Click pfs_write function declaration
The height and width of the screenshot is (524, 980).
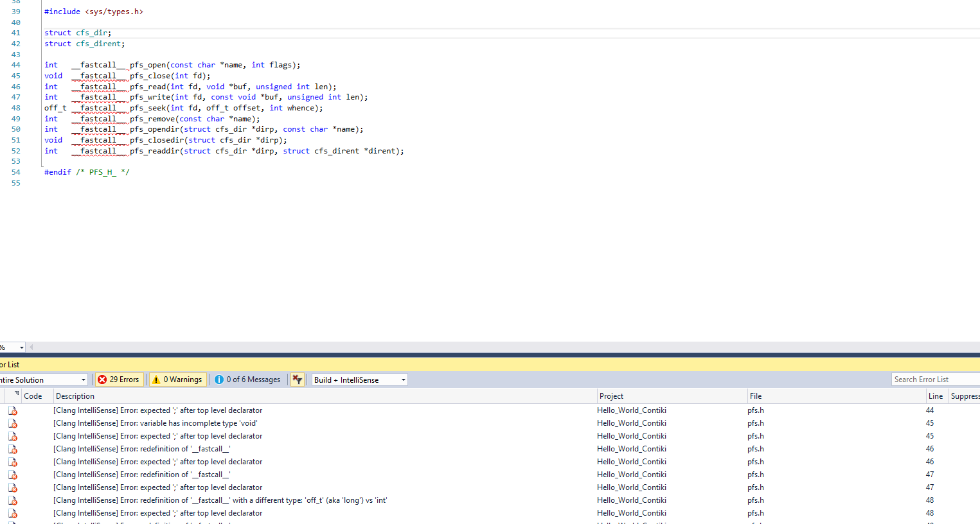point(206,97)
